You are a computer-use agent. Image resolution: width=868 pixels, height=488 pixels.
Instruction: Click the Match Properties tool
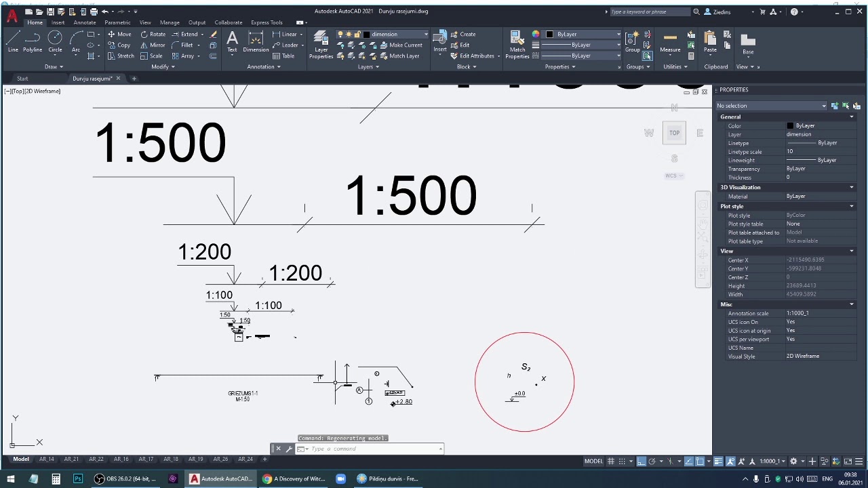click(517, 45)
